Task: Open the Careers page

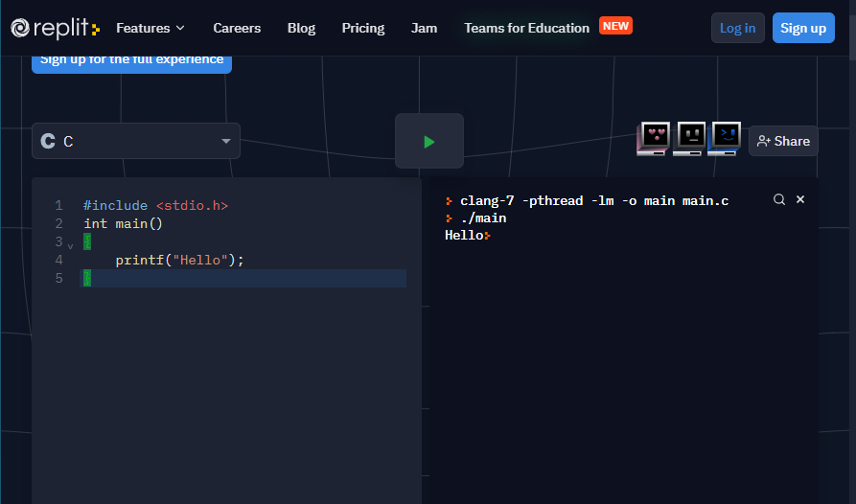Action: coord(237,28)
